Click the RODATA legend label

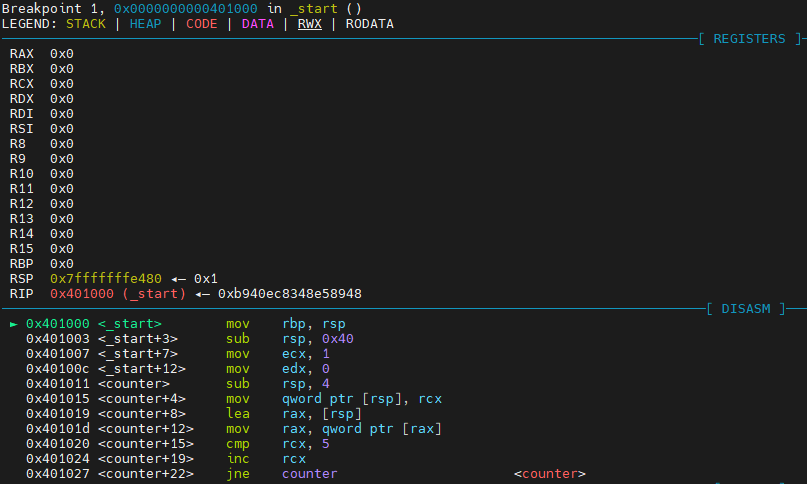tap(369, 24)
